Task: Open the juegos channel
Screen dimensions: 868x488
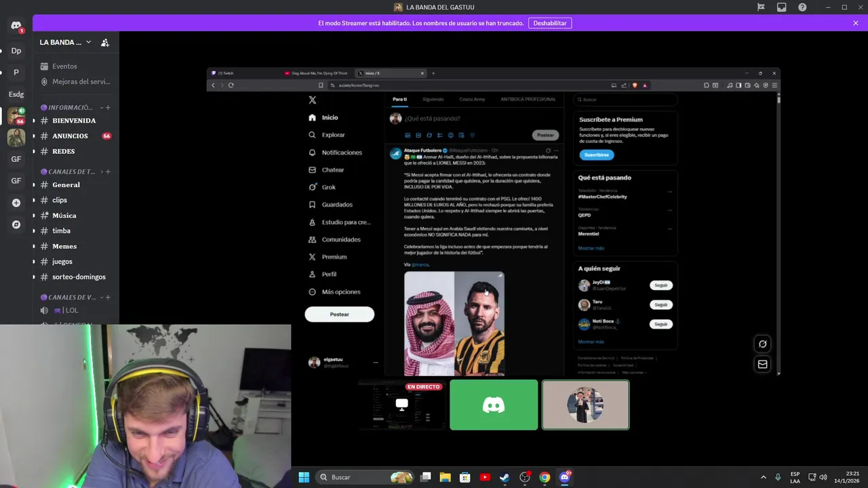Action: 75,262
